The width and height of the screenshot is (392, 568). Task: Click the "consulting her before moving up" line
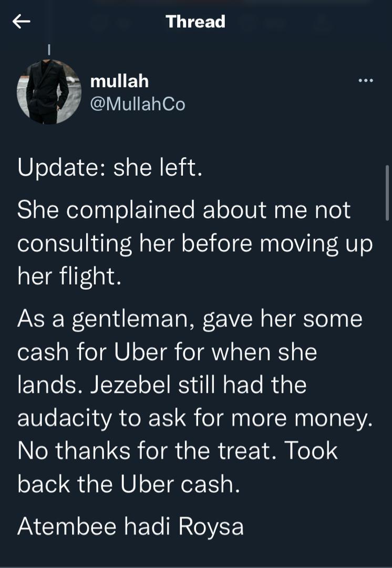pyautogui.click(x=194, y=243)
